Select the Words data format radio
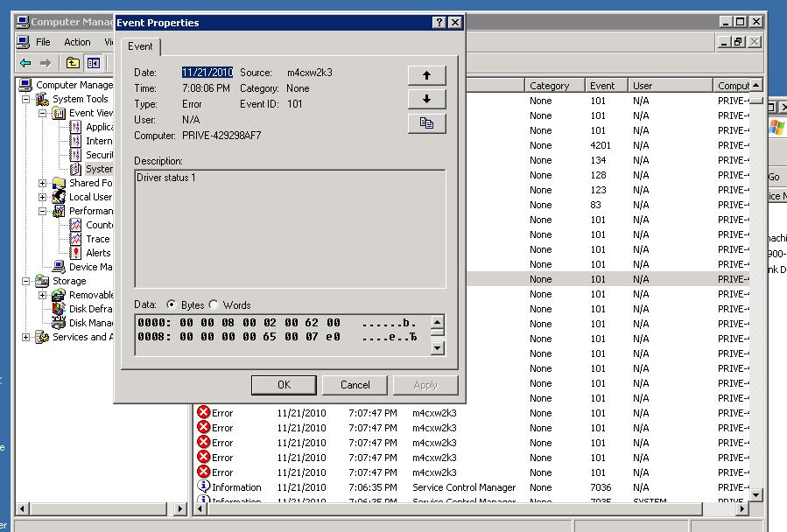Screen dimensions: 787x532 (x=214, y=304)
